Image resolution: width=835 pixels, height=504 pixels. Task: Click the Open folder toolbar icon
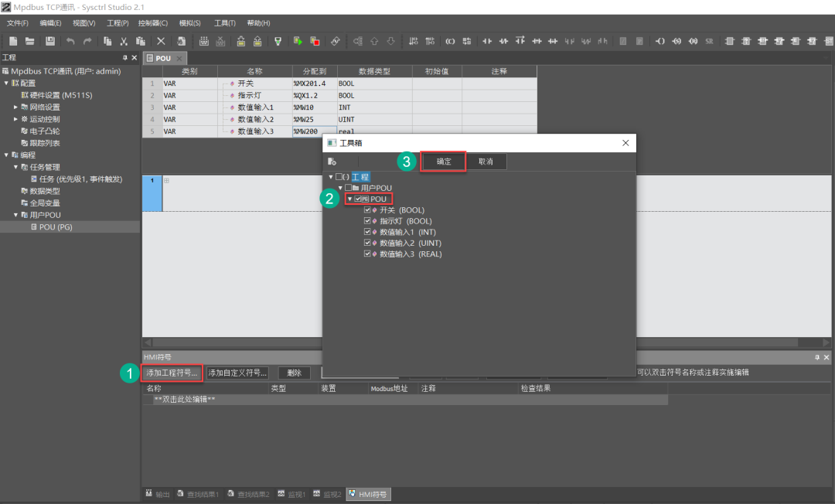pos(30,41)
